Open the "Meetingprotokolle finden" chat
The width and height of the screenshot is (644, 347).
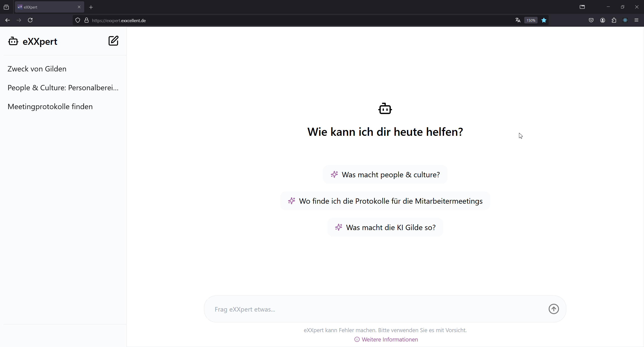[50, 106]
